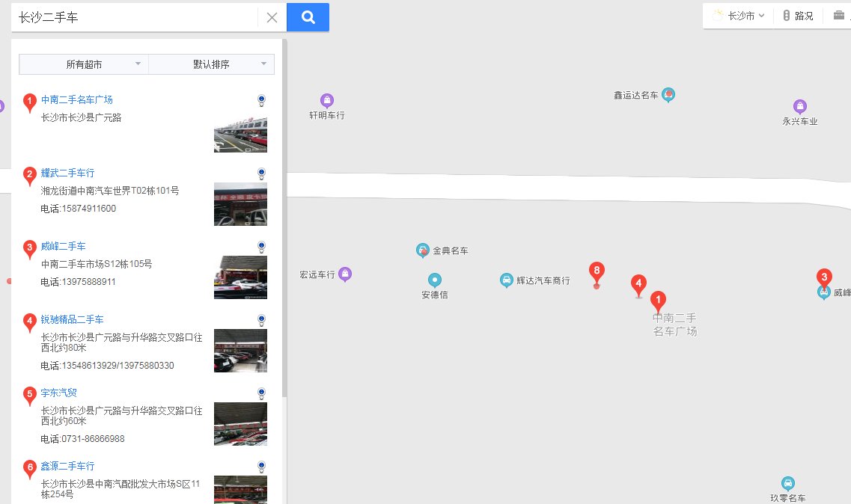Open the 默认排序 sort dropdown
The width and height of the screenshot is (851, 504).
(x=211, y=64)
